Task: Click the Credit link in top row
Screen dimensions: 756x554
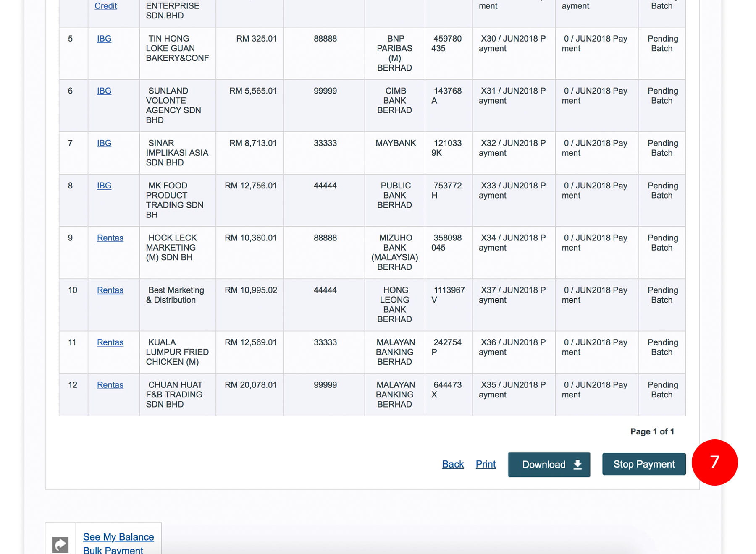Action: [105, 6]
